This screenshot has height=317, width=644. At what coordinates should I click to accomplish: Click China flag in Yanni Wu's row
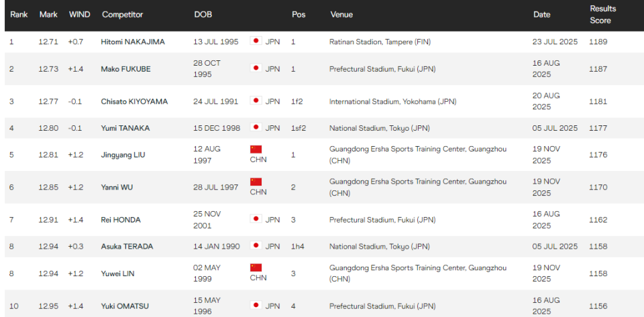click(256, 182)
